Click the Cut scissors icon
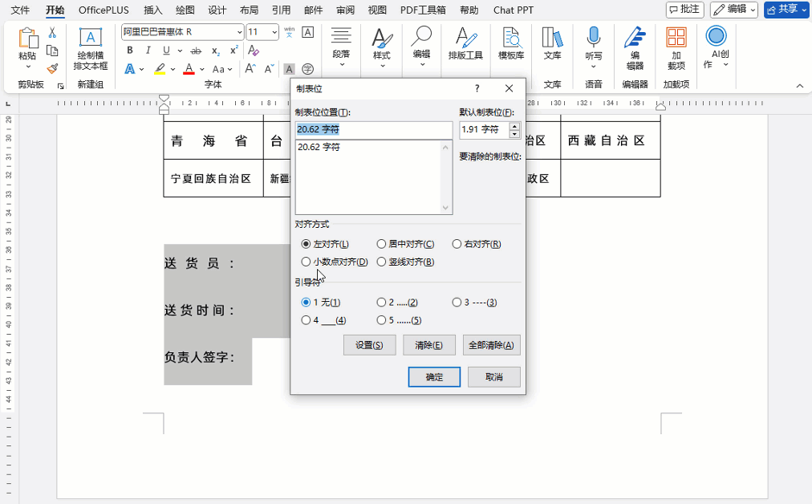 52,33
